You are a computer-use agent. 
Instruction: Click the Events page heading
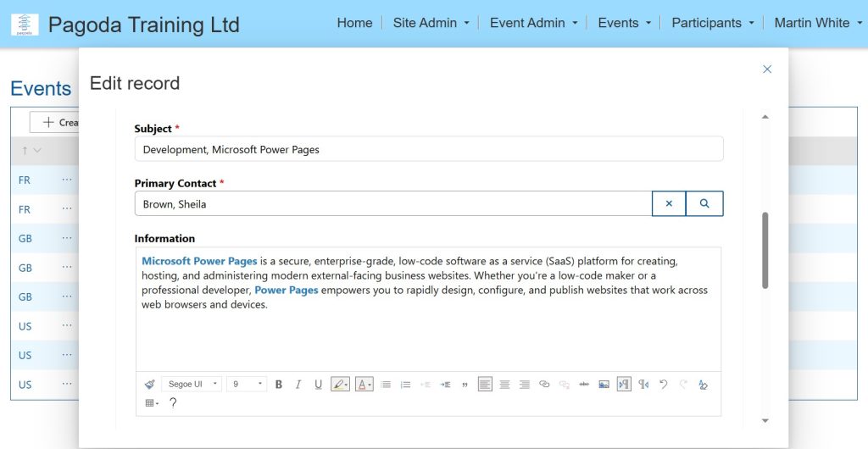click(41, 88)
